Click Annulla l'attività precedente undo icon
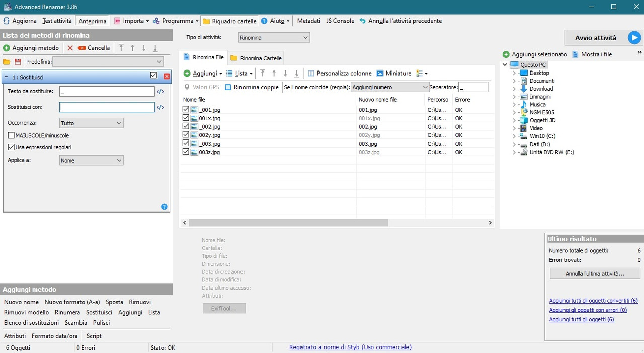 click(362, 21)
